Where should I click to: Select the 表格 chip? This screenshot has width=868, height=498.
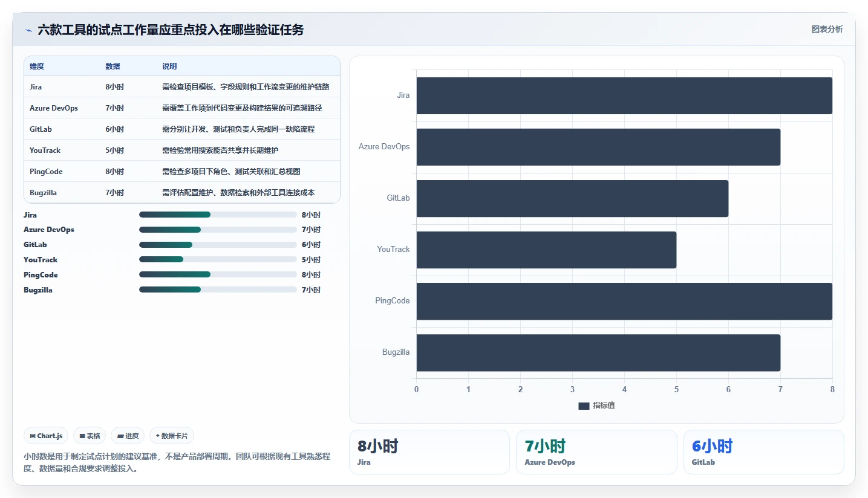tap(90, 436)
